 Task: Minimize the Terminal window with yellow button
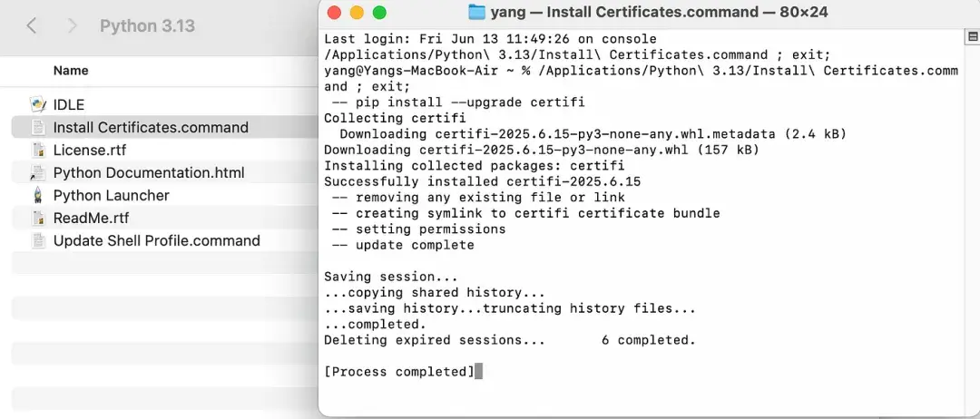357,12
